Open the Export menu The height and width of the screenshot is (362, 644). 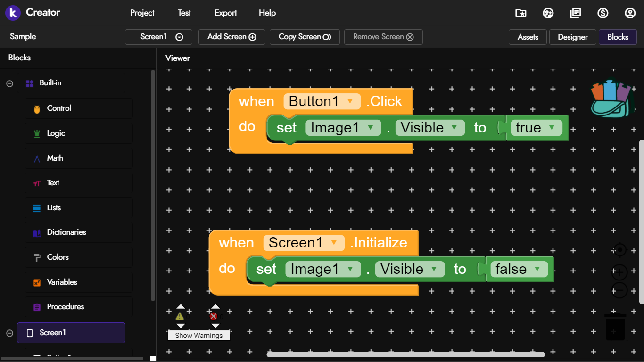(225, 13)
